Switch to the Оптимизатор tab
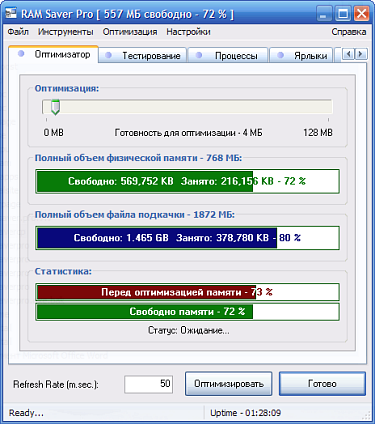The height and width of the screenshot is (424, 375). [x=53, y=54]
